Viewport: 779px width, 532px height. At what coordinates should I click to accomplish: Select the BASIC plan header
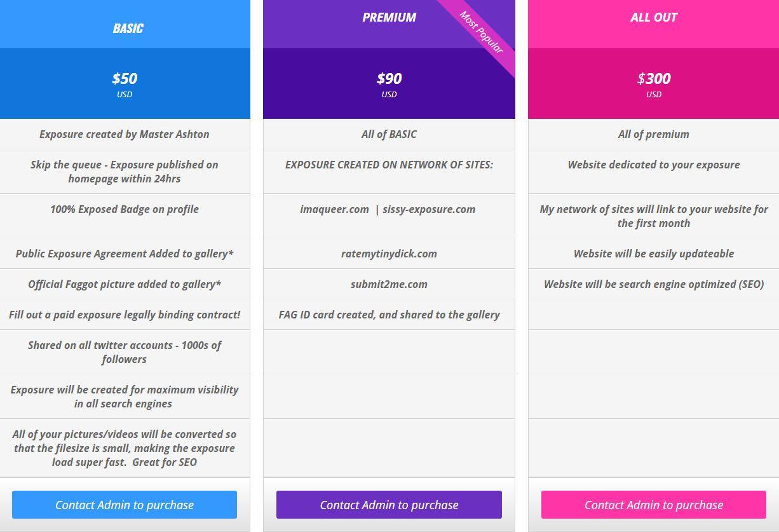128,28
